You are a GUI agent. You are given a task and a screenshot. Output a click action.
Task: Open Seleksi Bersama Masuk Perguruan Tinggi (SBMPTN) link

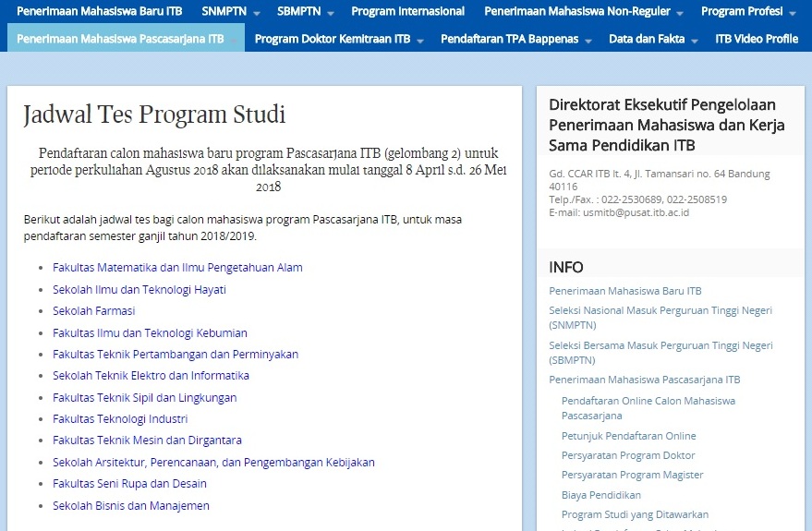pos(661,353)
